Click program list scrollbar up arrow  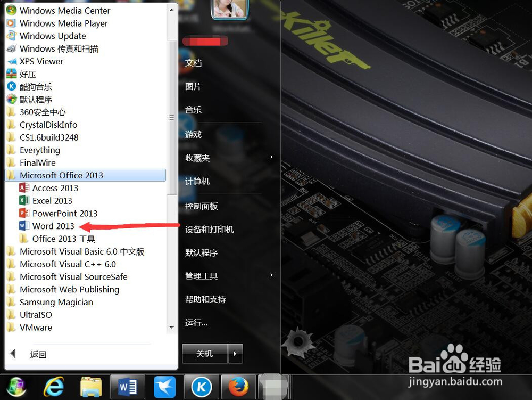pos(172,10)
